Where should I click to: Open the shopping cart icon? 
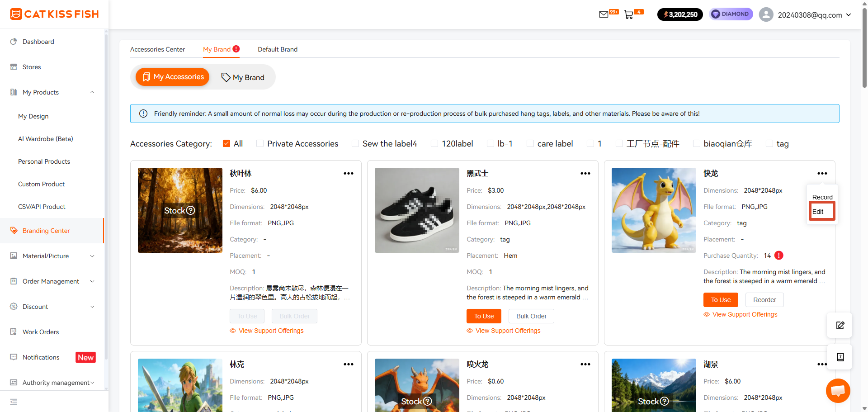(628, 14)
